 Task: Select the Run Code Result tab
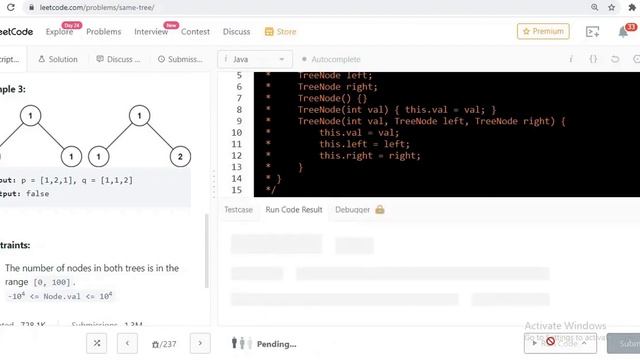click(294, 209)
